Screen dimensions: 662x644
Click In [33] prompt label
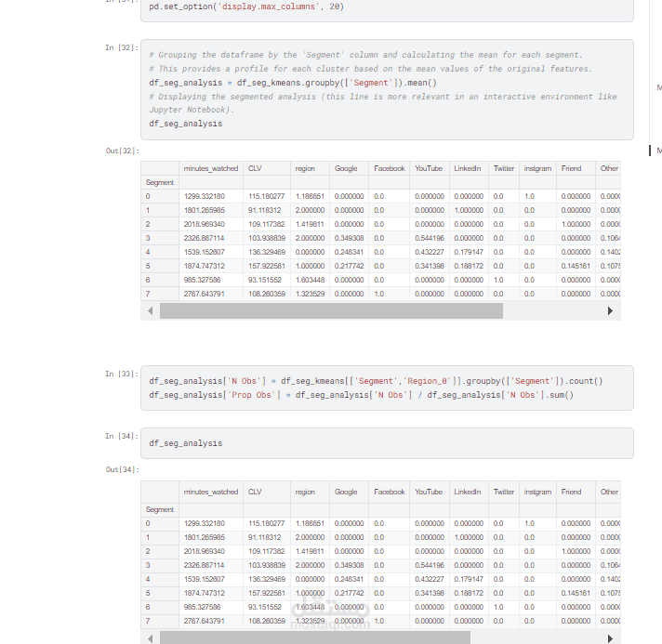coord(122,374)
